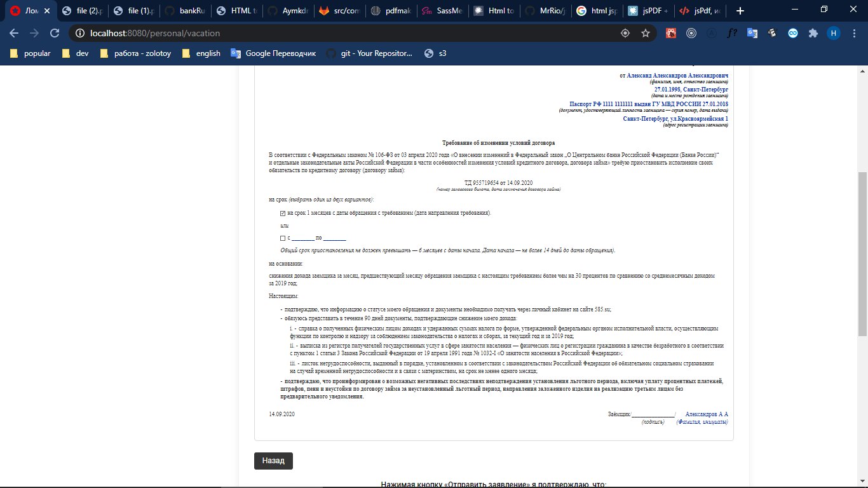Switch to the Aymkdr GitHub tab
868x488 pixels.
tap(290, 11)
